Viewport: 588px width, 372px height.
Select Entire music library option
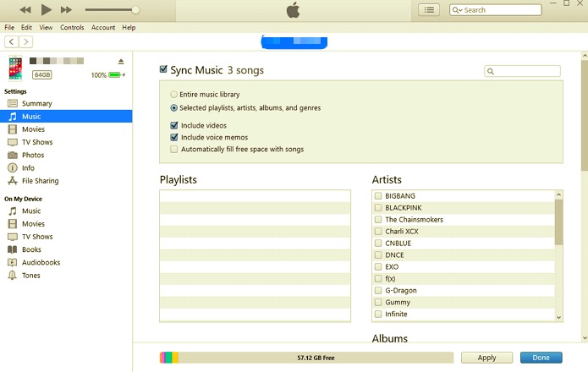tap(173, 95)
